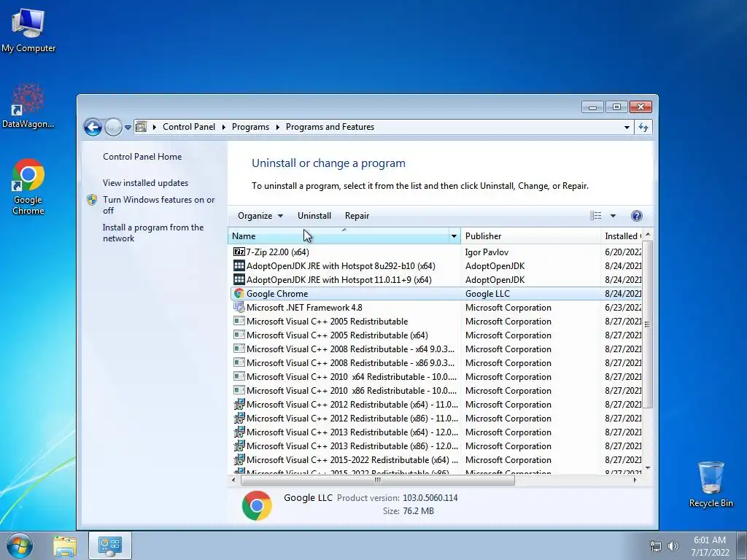
Task: Click the Google Chrome row icon
Action: pyautogui.click(x=239, y=294)
